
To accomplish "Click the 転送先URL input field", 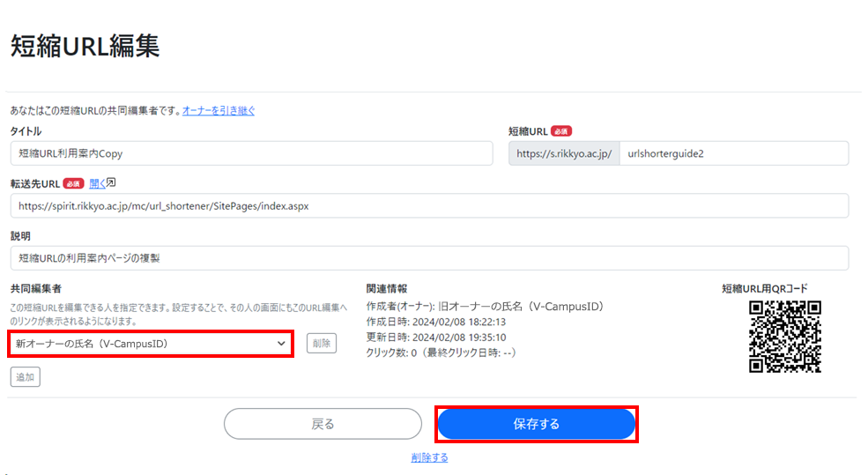I will 429,206.
